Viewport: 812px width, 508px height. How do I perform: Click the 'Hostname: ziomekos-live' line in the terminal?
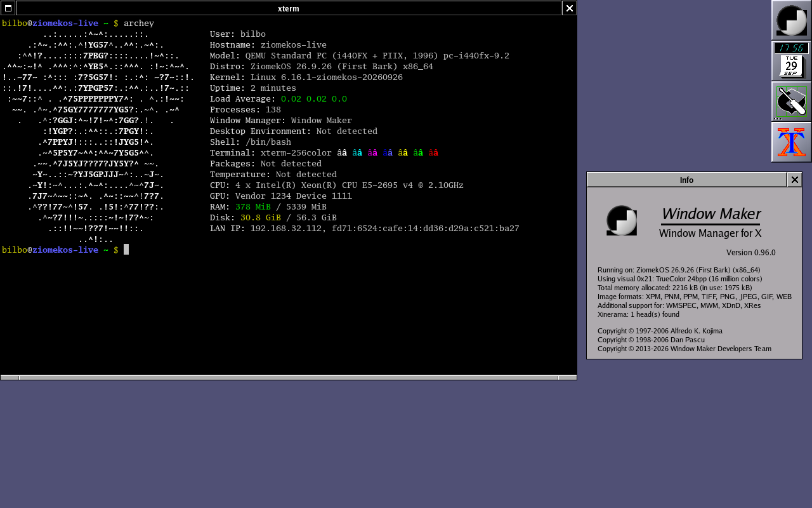coord(268,45)
